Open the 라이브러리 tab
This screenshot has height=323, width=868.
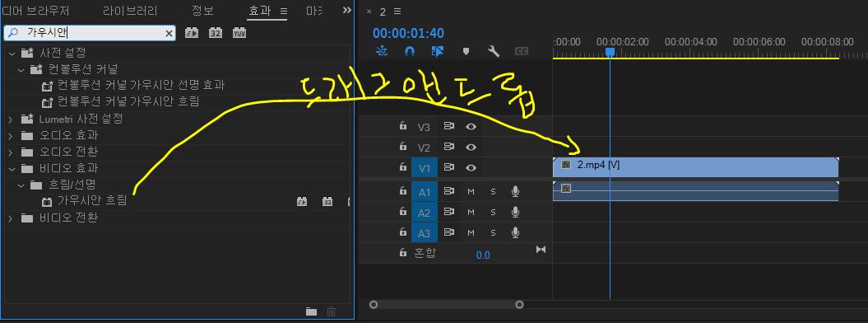(x=130, y=11)
